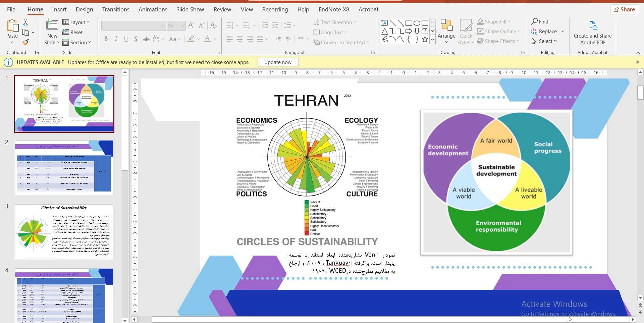Switch to the Transitions tab
This screenshot has width=644, height=323.
point(116,9)
